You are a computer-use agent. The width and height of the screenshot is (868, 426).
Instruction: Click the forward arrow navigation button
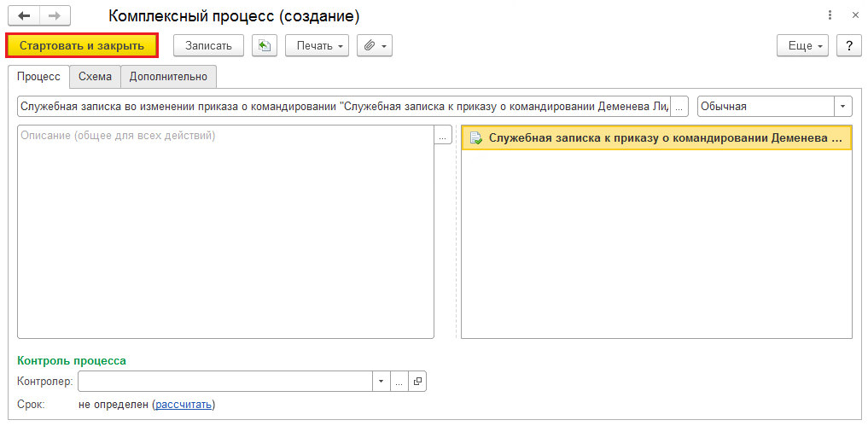pyautogui.click(x=55, y=16)
